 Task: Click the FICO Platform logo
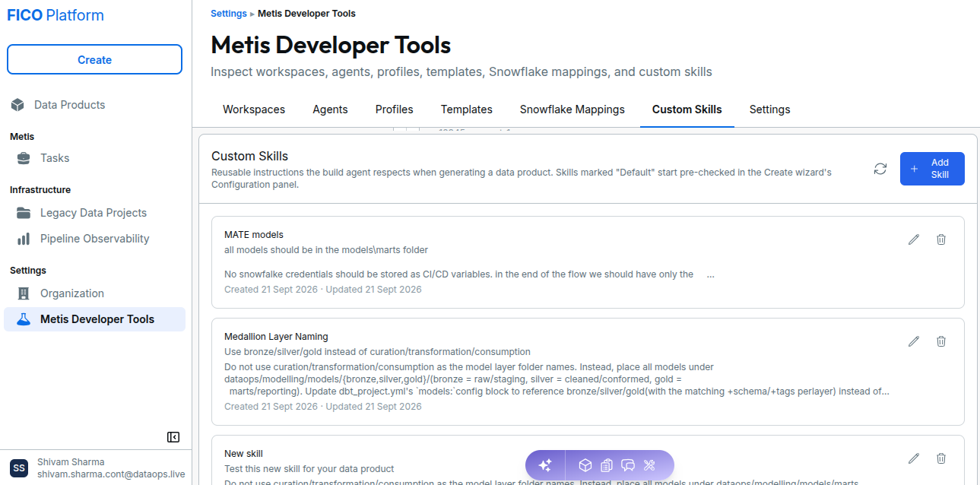[x=56, y=15]
